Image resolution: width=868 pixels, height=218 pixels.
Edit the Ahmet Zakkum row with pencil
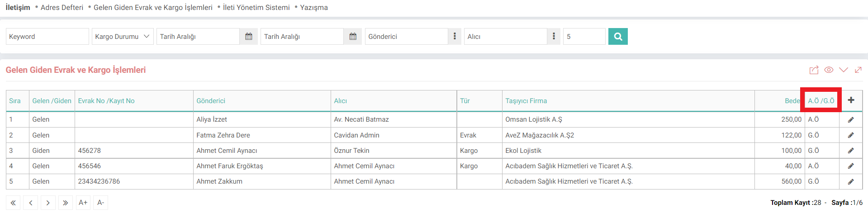(x=851, y=182)
